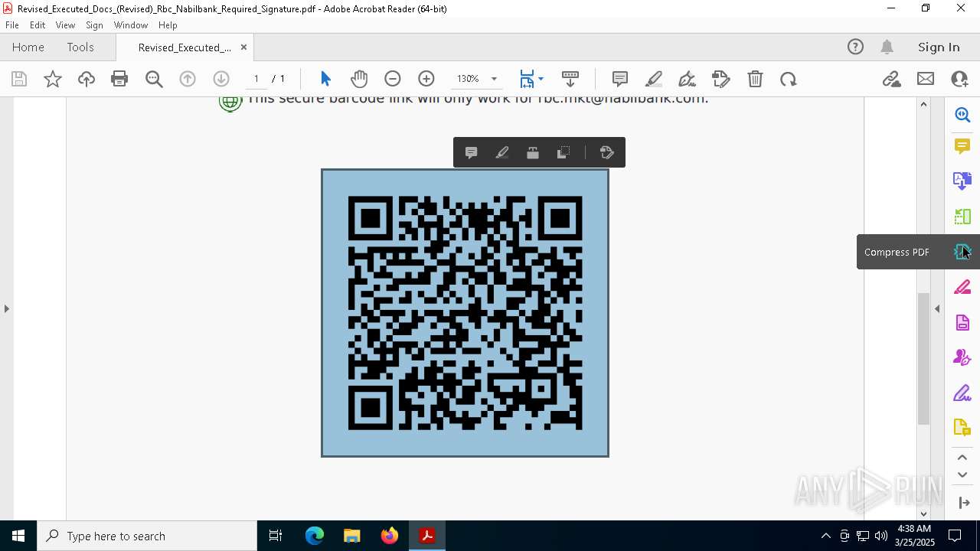This screenshot has width=980, height=551.
Task: Close the Revised_Executed document tab
Action: tap(243, 47)
